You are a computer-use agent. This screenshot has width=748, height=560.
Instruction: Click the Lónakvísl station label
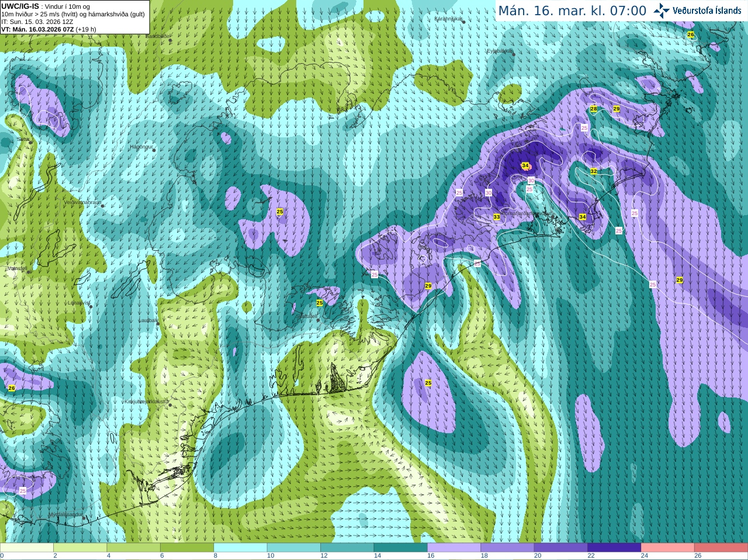pyautogui.click(x=78, y=303)
